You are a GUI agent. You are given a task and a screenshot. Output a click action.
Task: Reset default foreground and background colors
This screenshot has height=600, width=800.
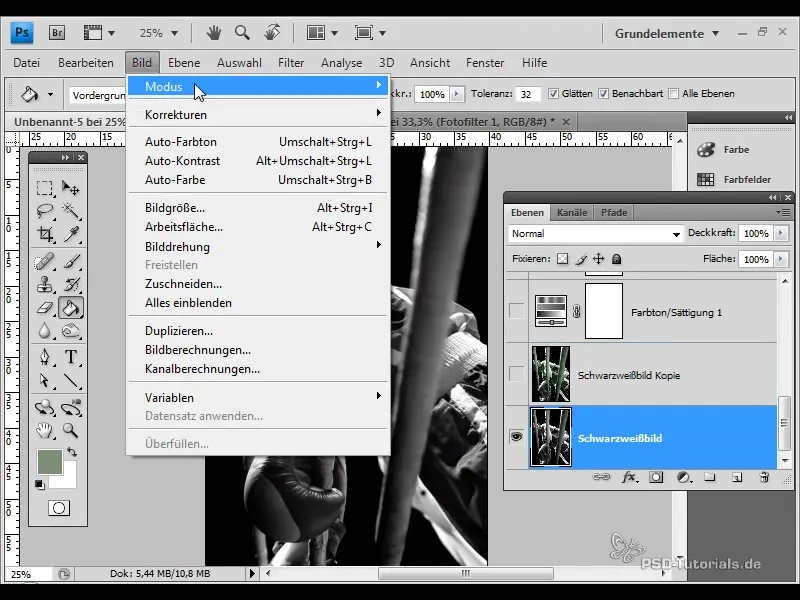point(39,484)
